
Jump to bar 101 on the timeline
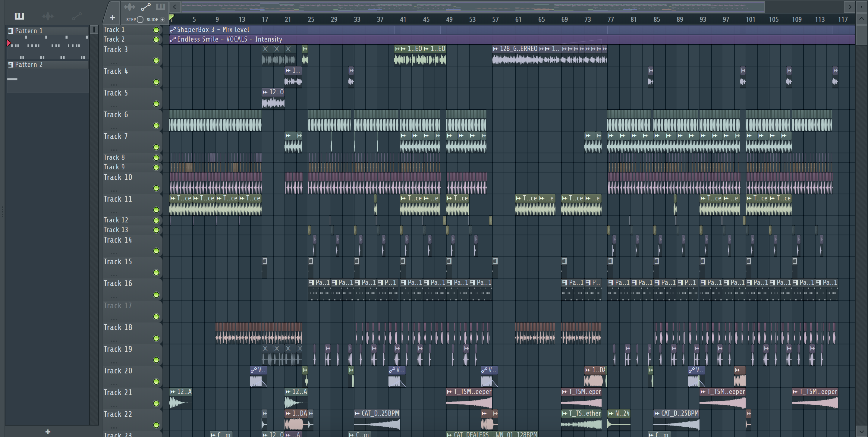tap(750, 19)
